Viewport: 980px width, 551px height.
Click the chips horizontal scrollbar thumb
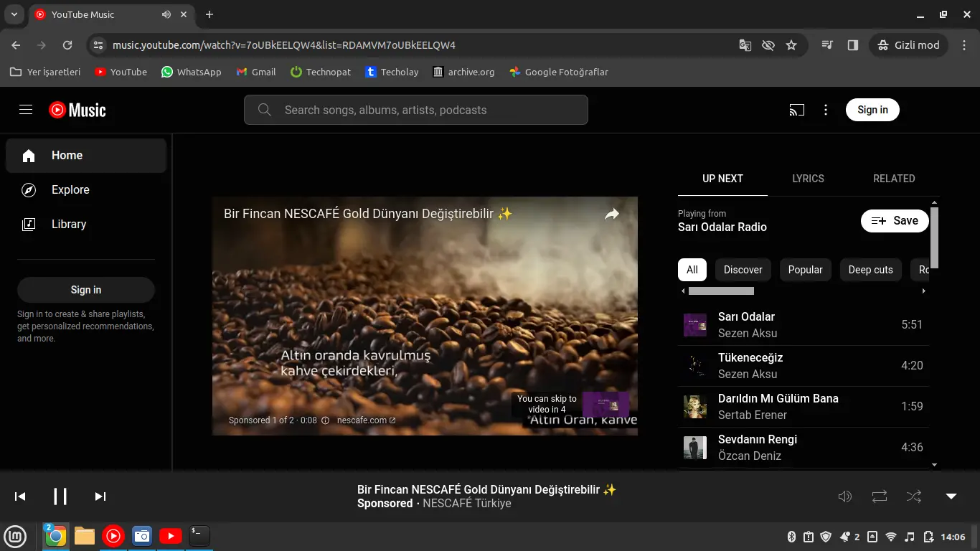(x=721, y=291)
